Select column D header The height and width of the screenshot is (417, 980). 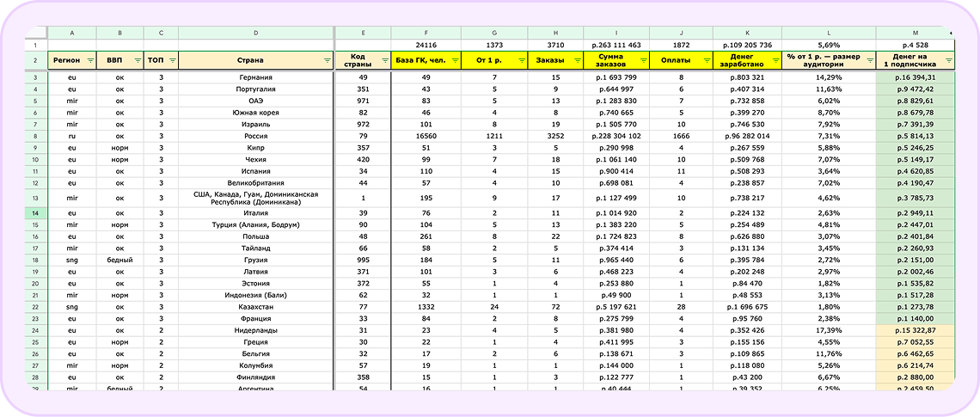[255, 33]
